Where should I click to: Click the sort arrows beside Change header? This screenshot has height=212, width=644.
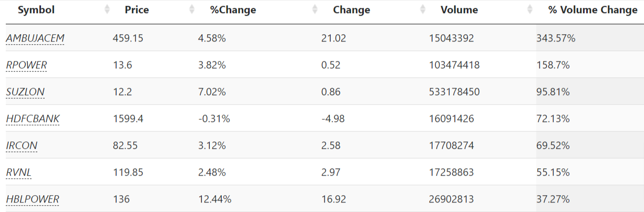click(x=423, y=9)
